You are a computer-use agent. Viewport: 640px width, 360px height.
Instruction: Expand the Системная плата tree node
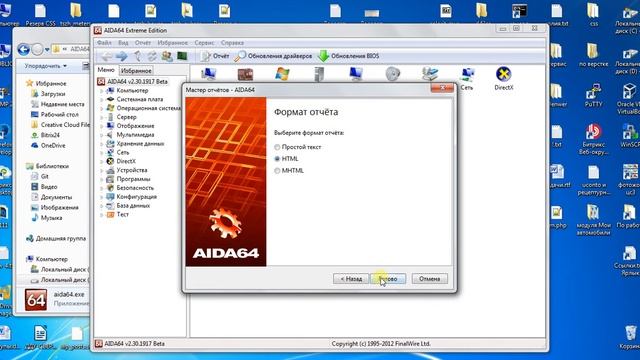102,99
